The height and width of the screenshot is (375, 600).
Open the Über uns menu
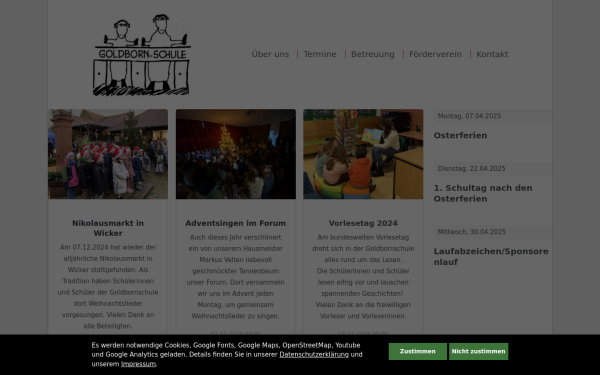tap(270, 54)
